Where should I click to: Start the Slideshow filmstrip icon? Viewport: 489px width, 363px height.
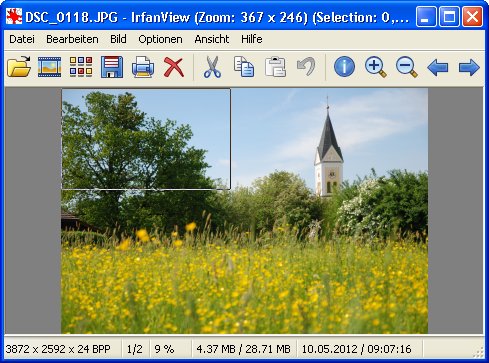[x=49, y=67]
